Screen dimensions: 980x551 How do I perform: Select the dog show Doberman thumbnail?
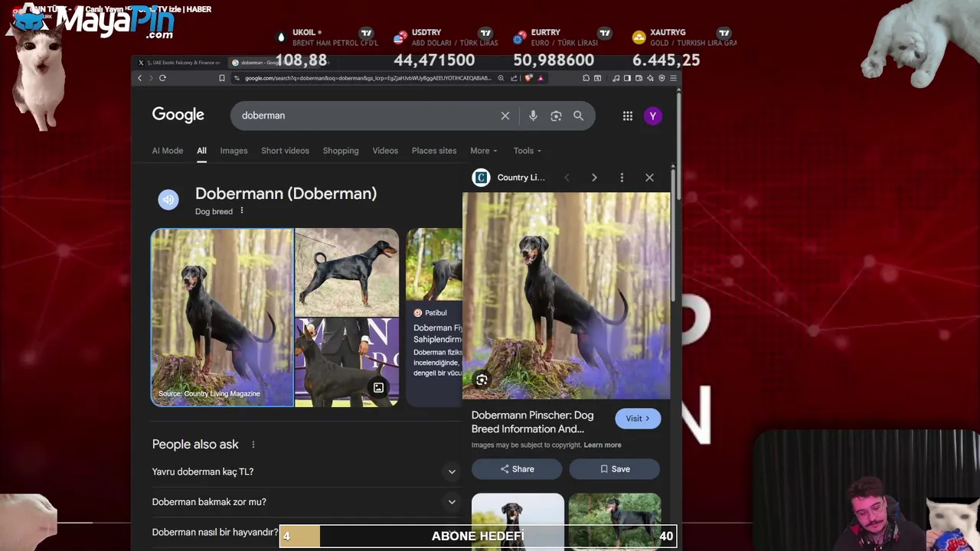pos(347,362)
